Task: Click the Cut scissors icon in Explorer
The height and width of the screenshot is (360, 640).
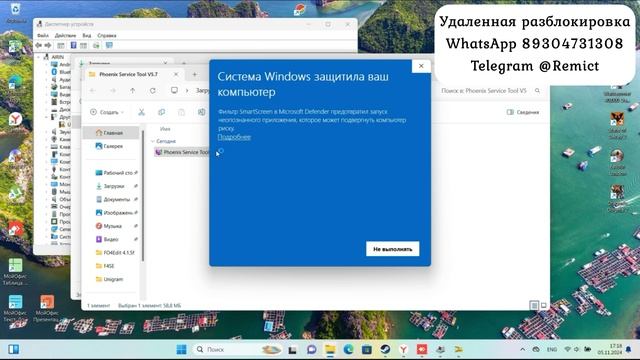Action: coord(141,112)
